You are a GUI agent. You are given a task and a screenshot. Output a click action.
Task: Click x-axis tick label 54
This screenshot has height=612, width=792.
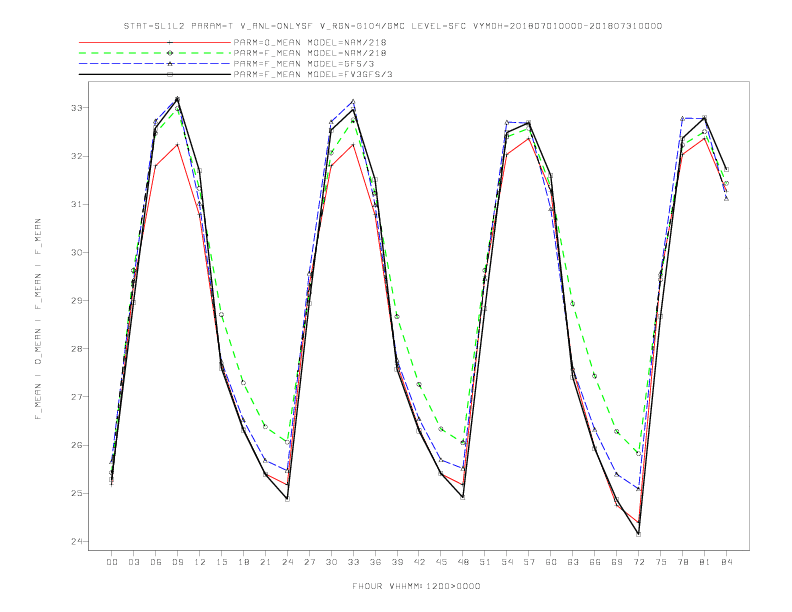pyautogui.click(x=507, y=562)
